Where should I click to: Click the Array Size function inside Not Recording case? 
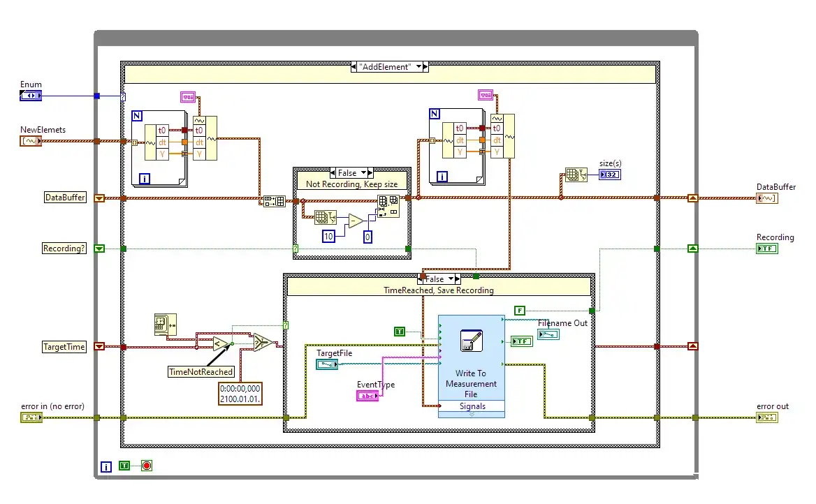(326, 217)
